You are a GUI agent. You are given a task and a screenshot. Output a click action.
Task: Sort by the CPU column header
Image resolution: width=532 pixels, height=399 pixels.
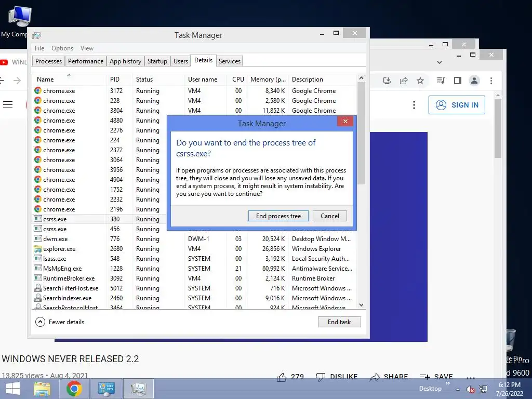[x=237, y=79]
